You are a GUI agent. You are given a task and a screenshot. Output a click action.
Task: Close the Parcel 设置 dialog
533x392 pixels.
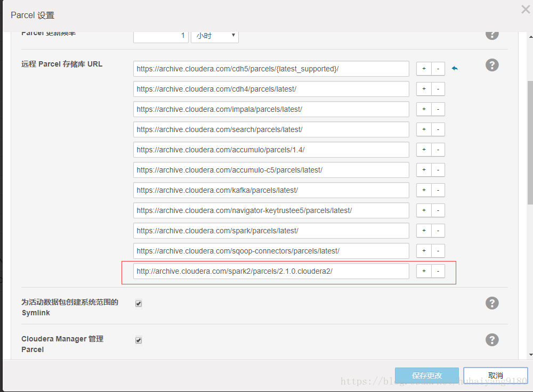[x=526, y=9]
